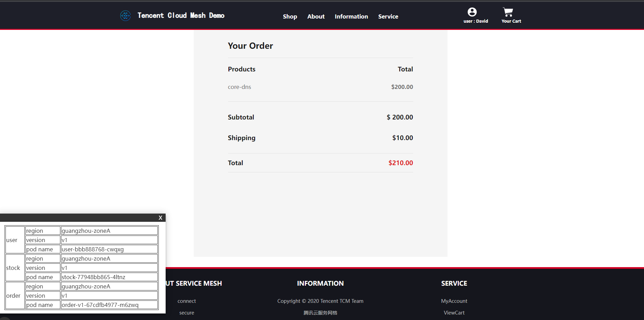Viewport: 644px width, 320px height.
Task: Close the pod info popup with X
Action: [x=160, y=218]
